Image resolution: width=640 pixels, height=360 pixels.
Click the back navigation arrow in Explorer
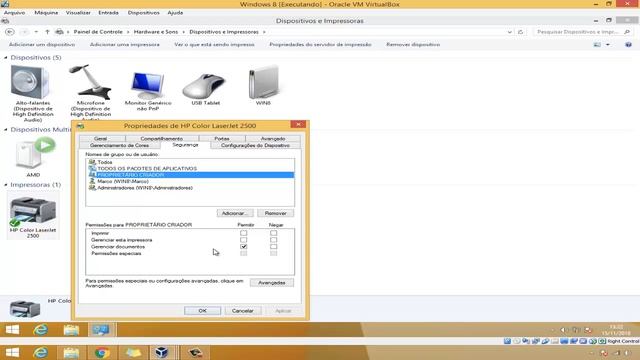[x=10, y=32]
